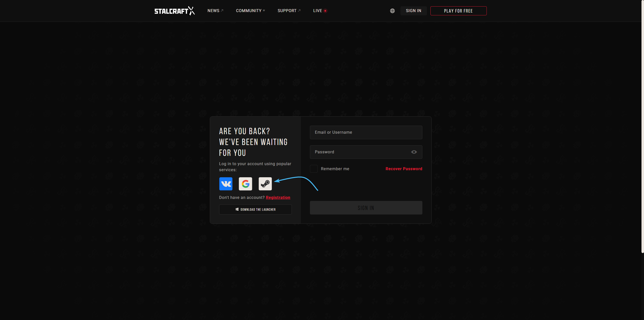Toggle password visibility eye icon
The width and height of the screenshot is (644, 320).
[414, 152]
